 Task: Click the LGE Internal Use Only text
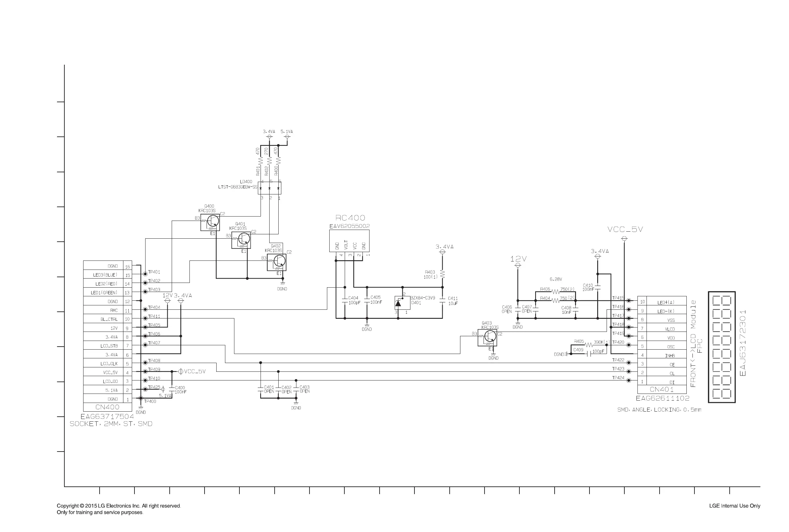click(734, 506)
